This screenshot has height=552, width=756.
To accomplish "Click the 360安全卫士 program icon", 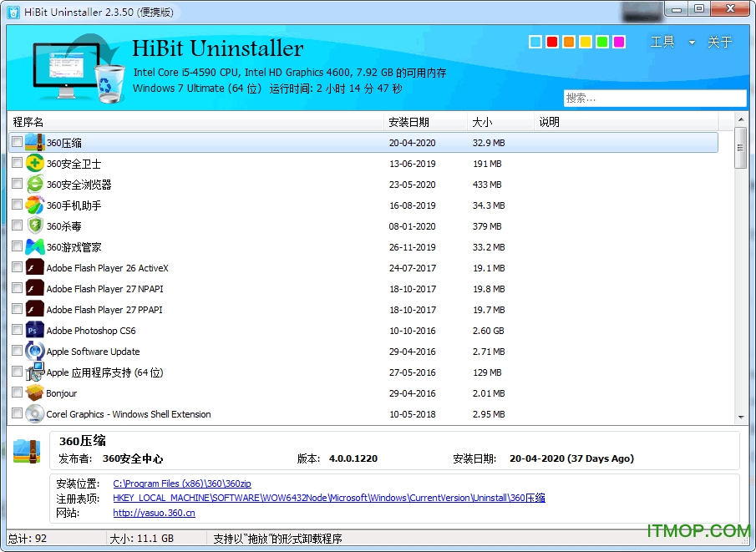I will point(37,163).
